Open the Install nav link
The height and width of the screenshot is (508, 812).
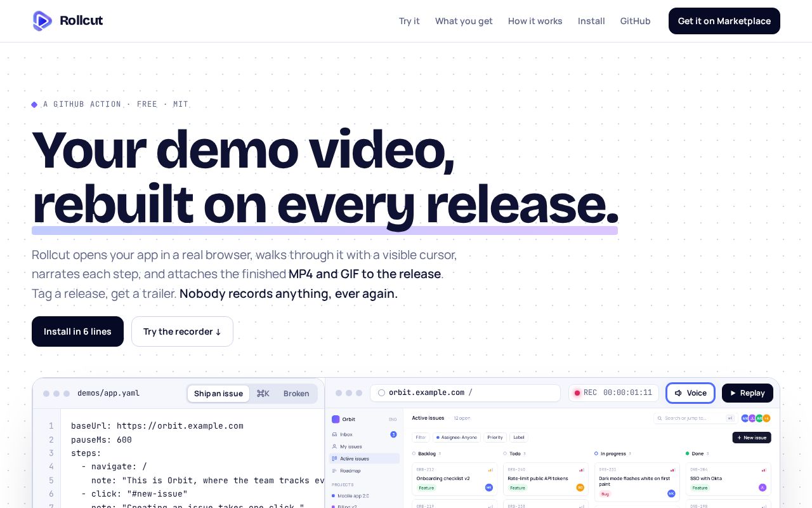pos(591,21)
